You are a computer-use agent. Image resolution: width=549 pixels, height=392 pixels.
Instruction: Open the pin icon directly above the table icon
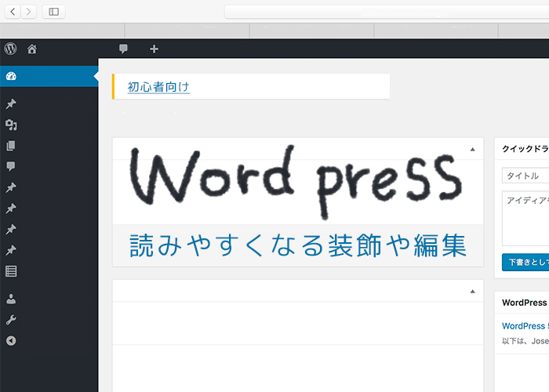click(x=11, y=250)
